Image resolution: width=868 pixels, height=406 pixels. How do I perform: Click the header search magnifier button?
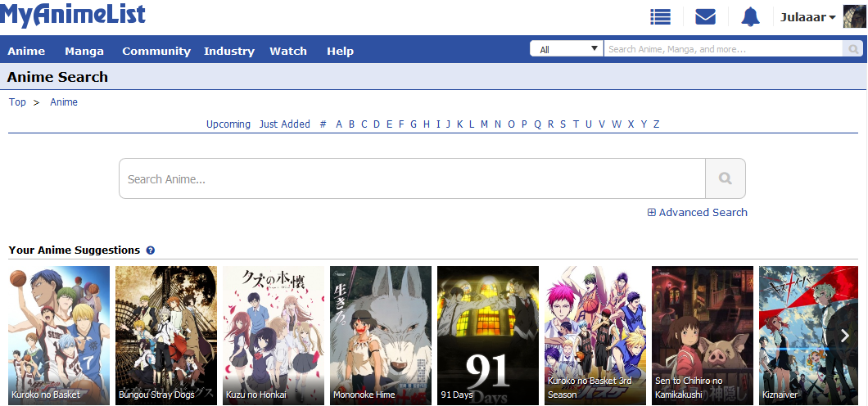point(852,49)
